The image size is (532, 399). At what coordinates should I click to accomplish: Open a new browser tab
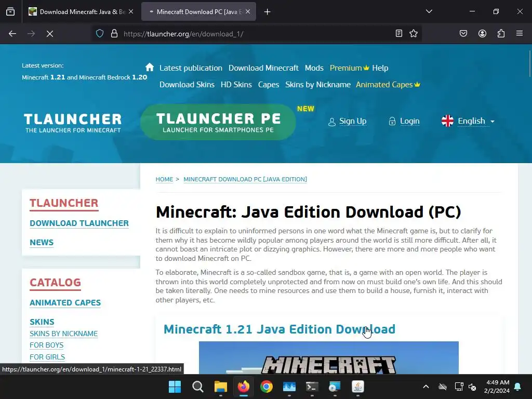268,12
